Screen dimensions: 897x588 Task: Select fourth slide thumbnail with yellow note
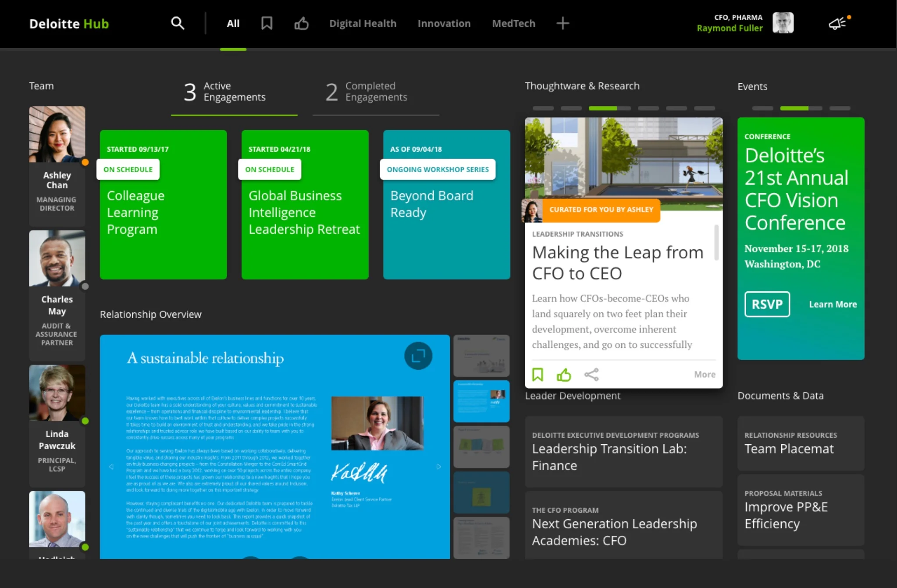click(481, 492)
